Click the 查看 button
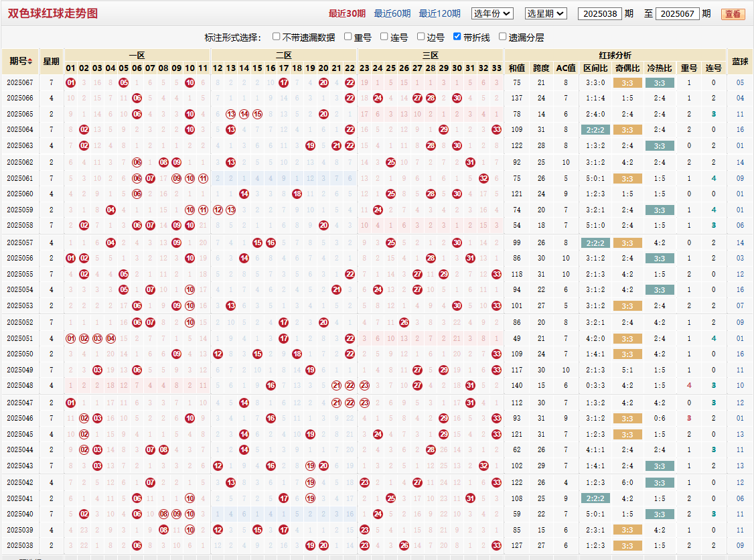Viewport: 754px width, 560px height. pos(733,14)
